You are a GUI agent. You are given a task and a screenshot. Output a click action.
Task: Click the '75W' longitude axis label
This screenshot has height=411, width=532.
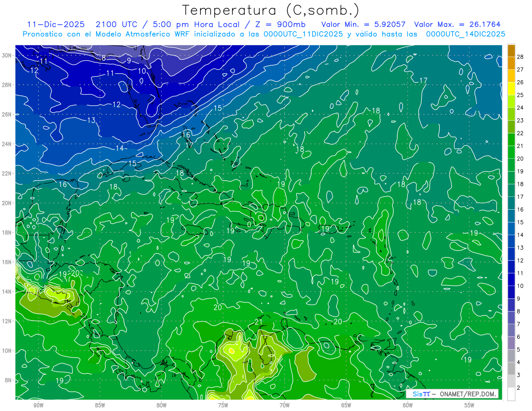223,405
